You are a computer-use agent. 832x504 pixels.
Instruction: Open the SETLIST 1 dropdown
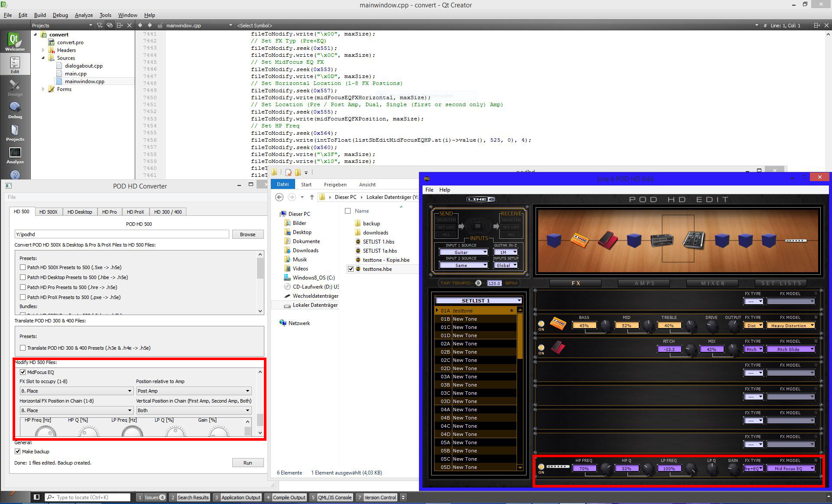[478, 301]
